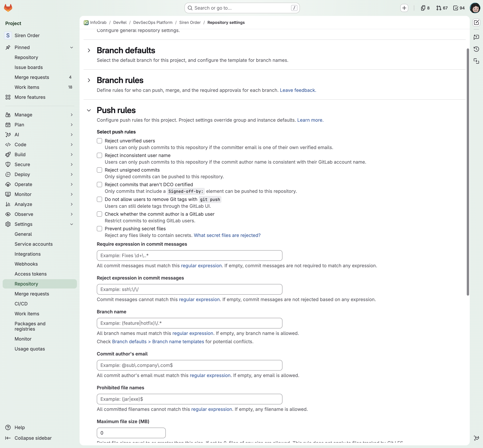Open the user avatar menu
The width and height of the screenshot is (483, 448).
475,8
